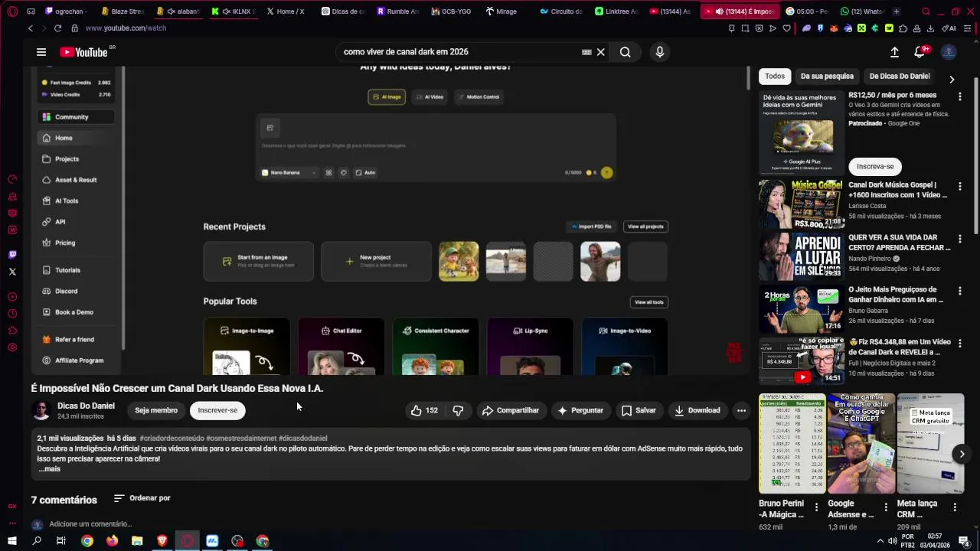
Task: Open the account avatar menu
Action: [x=949, y=52]
